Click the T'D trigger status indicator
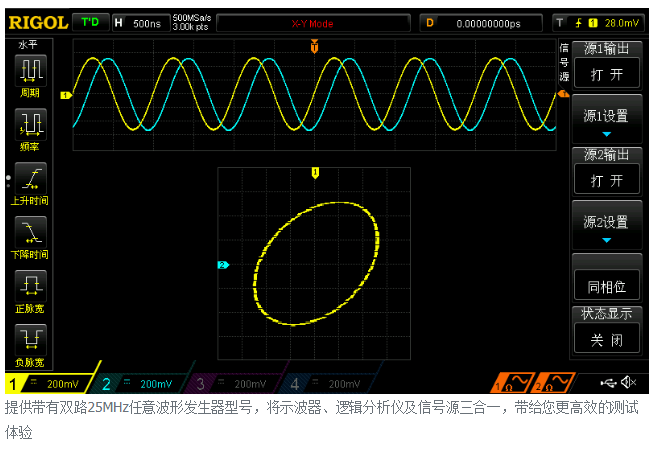The width and height of the screenshot is (654, 454). 91,22
